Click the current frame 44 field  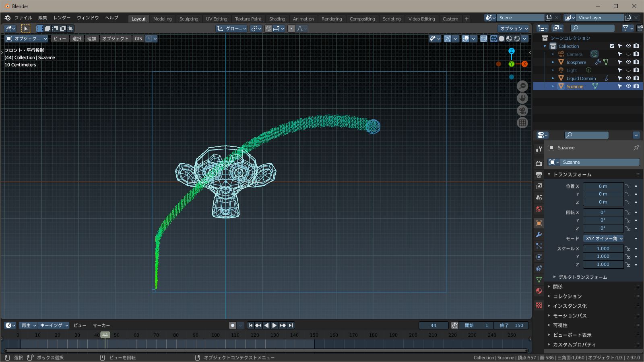433,325
